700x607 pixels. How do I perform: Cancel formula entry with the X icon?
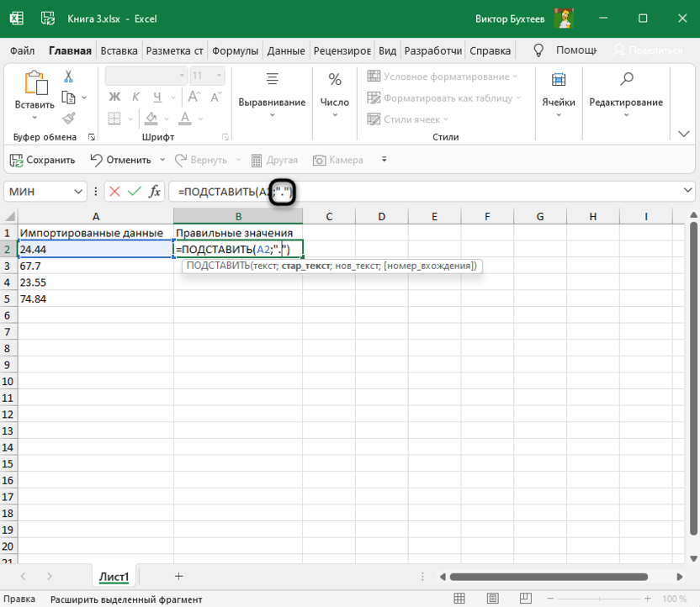click(114, 192)
